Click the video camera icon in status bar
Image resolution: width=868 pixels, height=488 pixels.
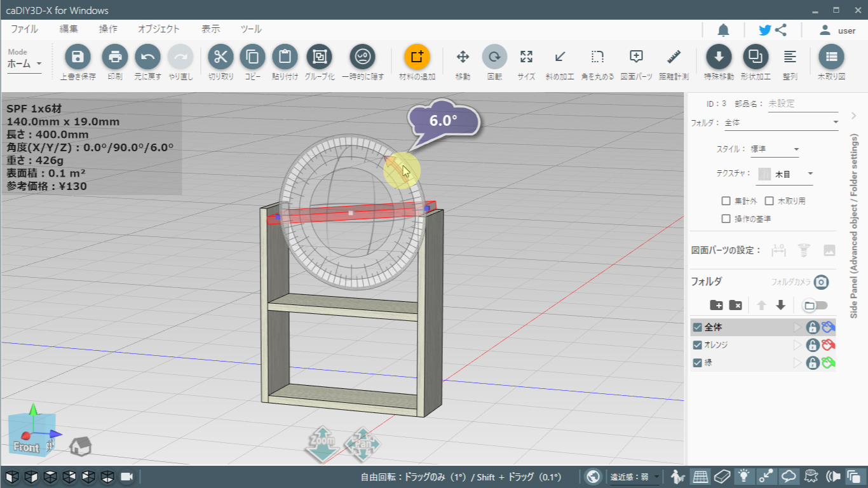[x=126, y=476]
